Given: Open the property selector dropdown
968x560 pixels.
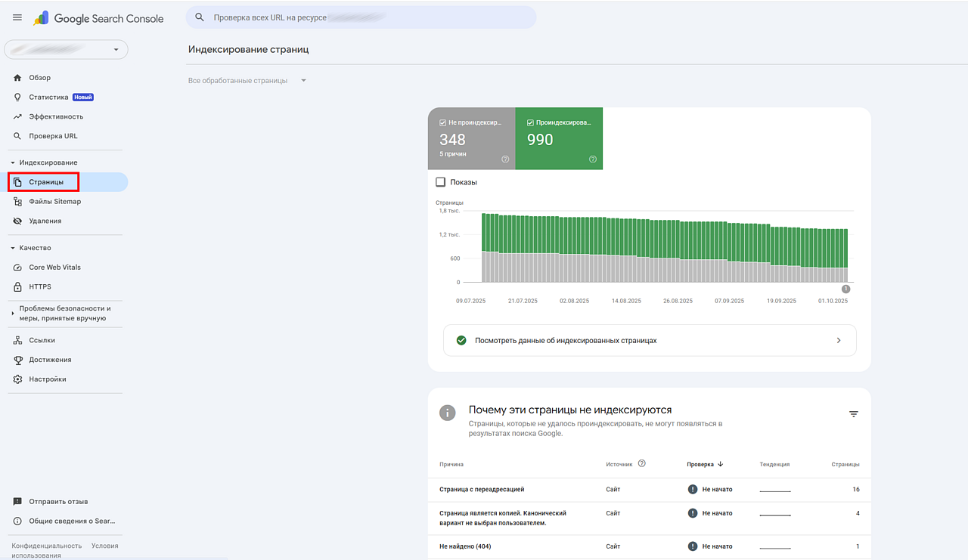Looking at the screenshot, I should pyautogui.click(x=67, y=50).
